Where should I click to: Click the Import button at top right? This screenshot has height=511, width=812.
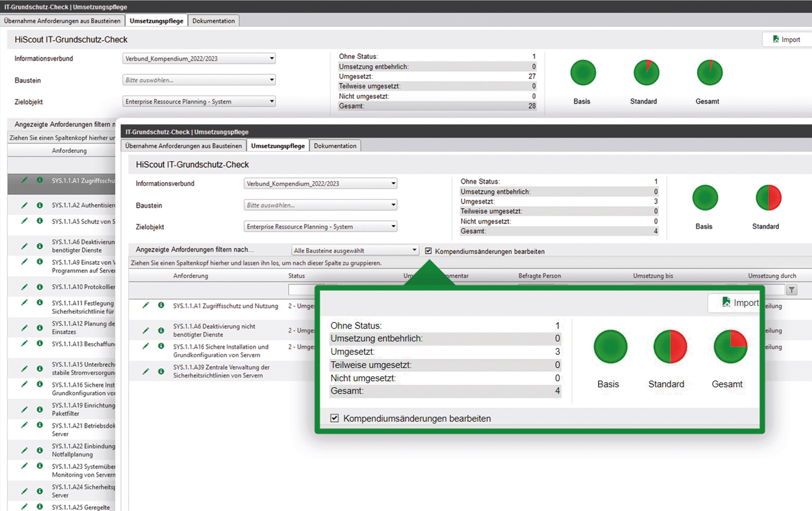[x=786, y=39]
